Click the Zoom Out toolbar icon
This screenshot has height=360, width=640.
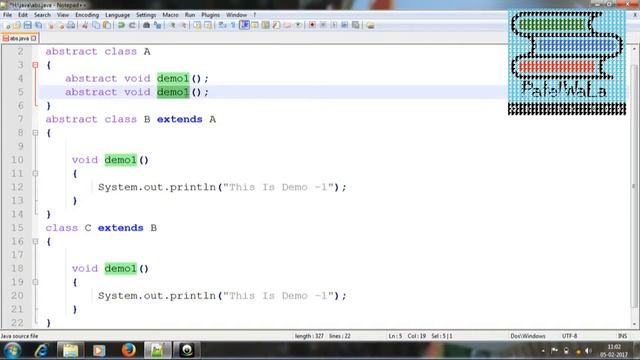[x=184, y=25]
